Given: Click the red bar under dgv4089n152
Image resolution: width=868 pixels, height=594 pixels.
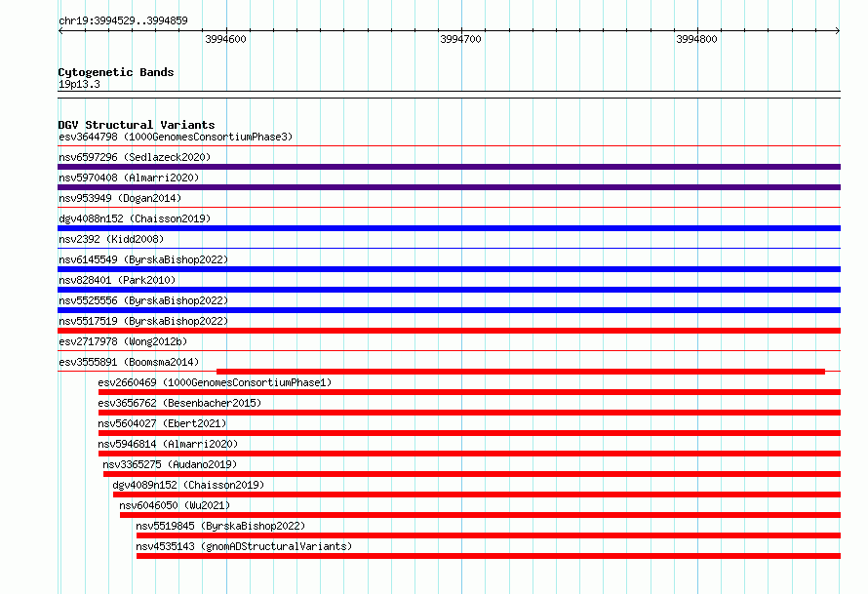Looking at the screenshot, I should pos(477,495).
